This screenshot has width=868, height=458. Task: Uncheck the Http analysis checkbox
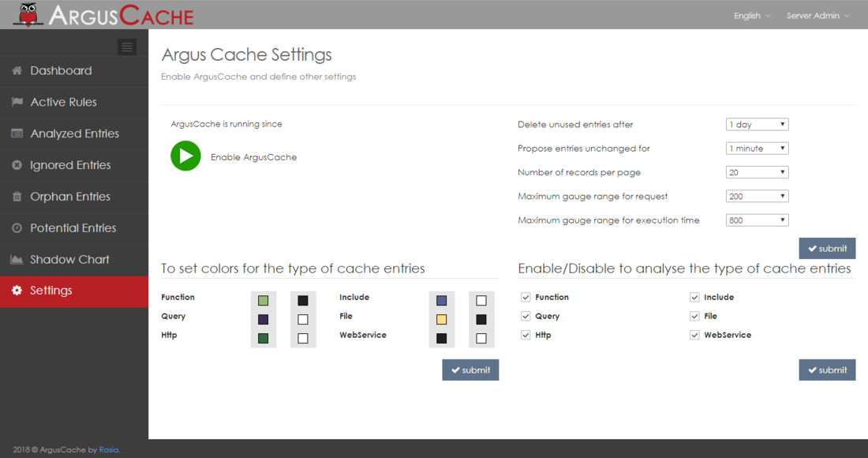[x=526, y=335]
